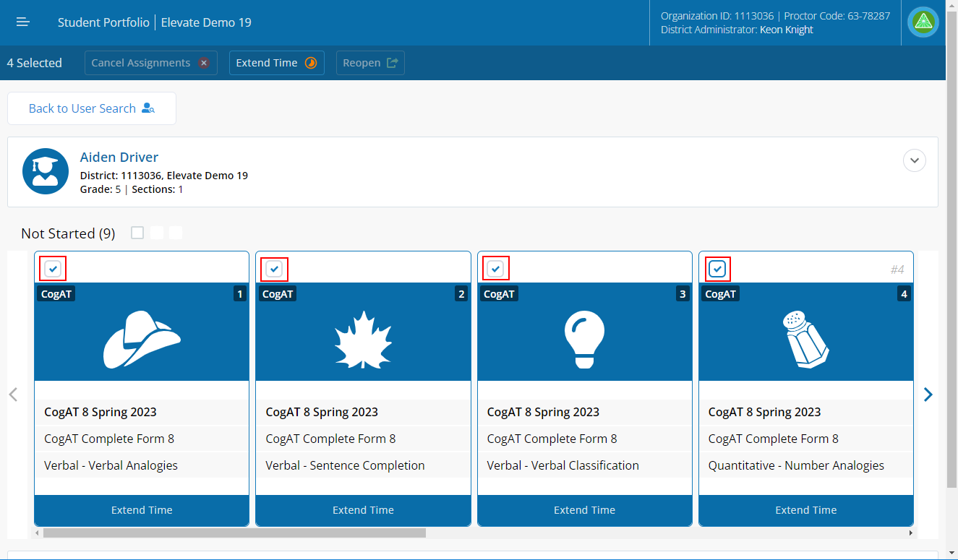Show previous cards with the left arrow
Viewport: 958px width, 560px height.
(x=13, y=395)
